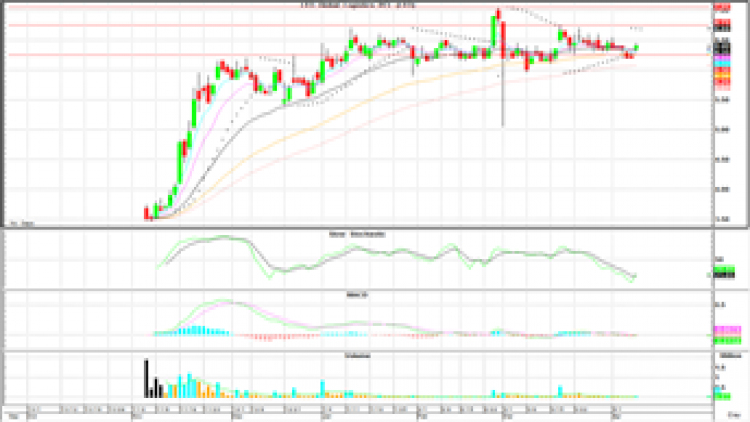Click the tallest black volume bar
This screenshot has height=422, width=750.
[147, 379]
